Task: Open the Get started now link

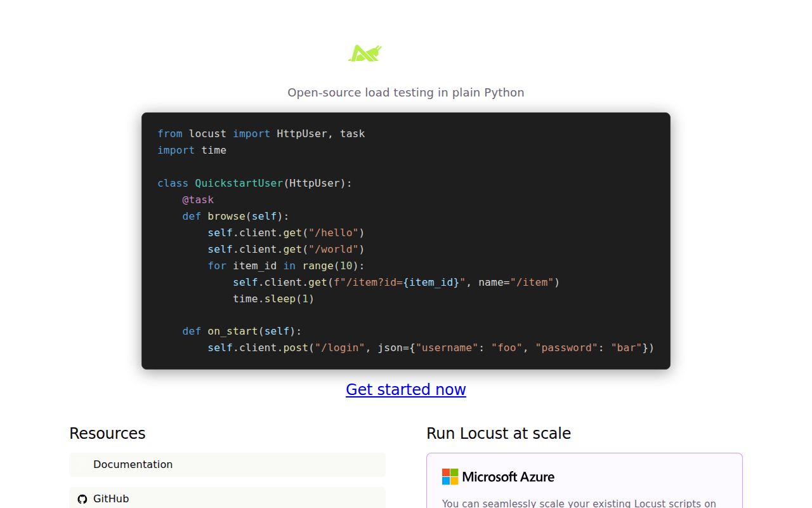Action: coord(406,389)
